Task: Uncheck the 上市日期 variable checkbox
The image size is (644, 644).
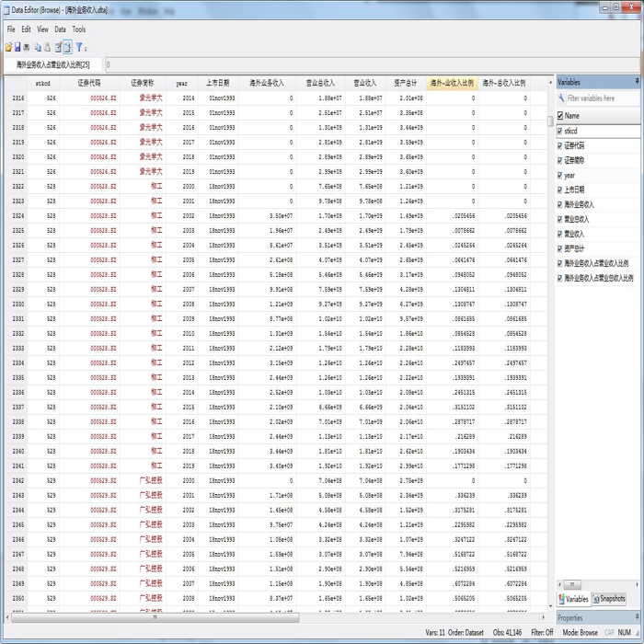Action: click(x=559, y=190)
